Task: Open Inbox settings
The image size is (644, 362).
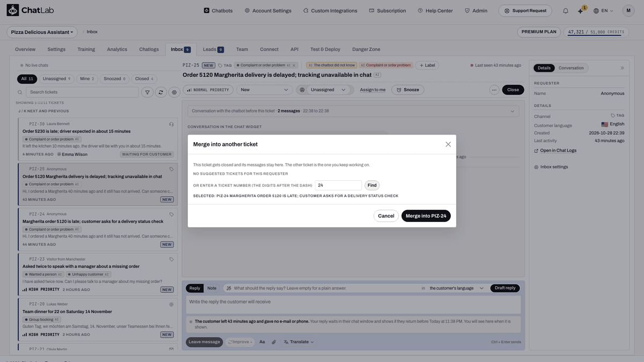Action: 551,167
